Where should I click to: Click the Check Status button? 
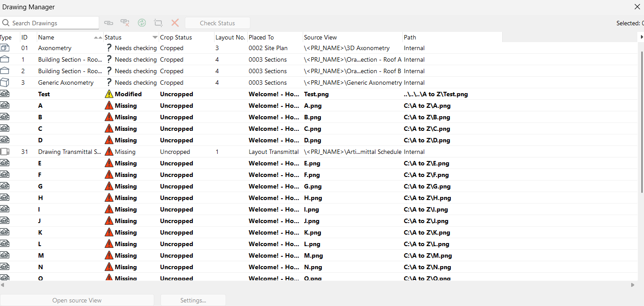tap(218, 23)
